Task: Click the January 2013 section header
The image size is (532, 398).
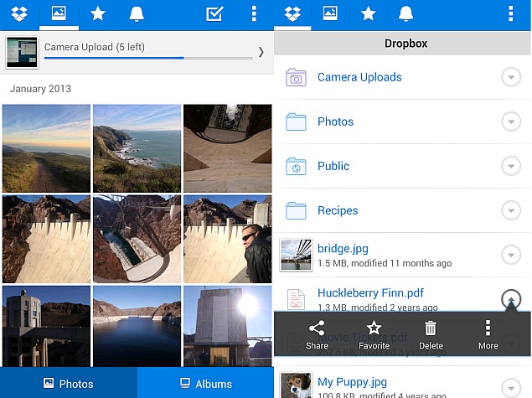Action: pyautogui.click(x=40, y=89)
